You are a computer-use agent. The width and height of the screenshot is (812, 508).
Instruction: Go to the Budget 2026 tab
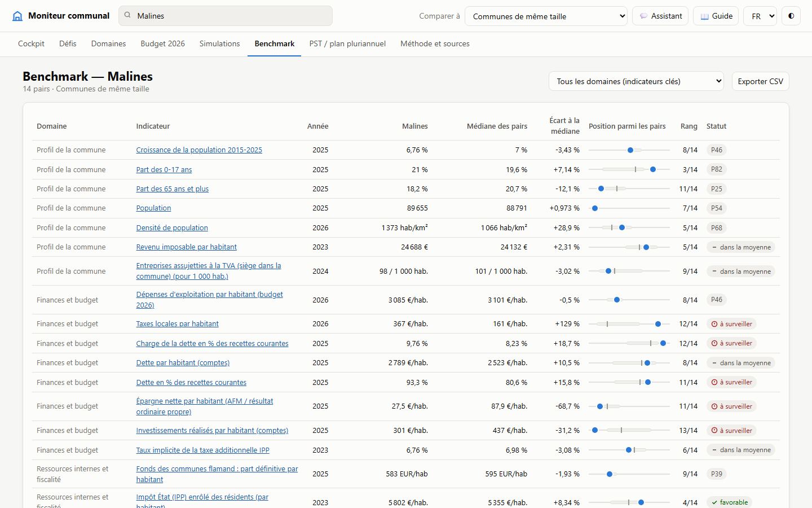(163, 43)
